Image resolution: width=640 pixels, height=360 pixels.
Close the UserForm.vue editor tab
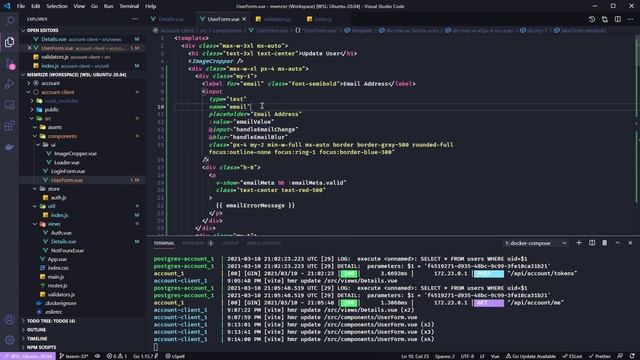tap(244, 19)
